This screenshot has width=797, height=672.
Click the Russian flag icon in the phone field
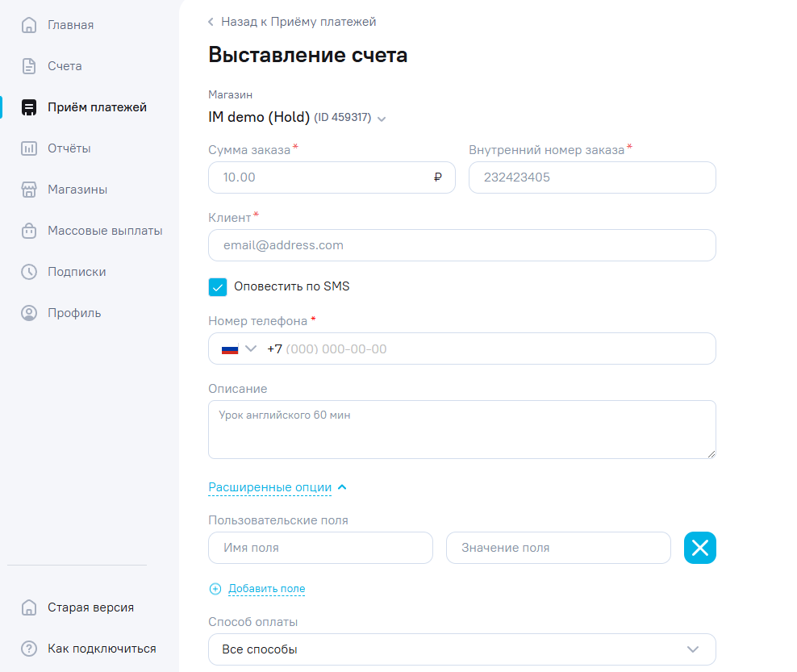coord(230,349)
